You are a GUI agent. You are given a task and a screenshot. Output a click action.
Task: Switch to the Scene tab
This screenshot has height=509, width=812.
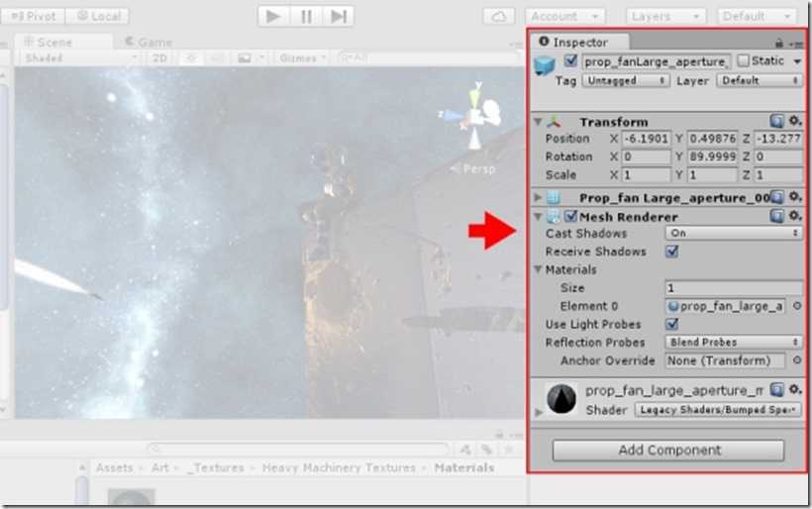coord(63,42)
